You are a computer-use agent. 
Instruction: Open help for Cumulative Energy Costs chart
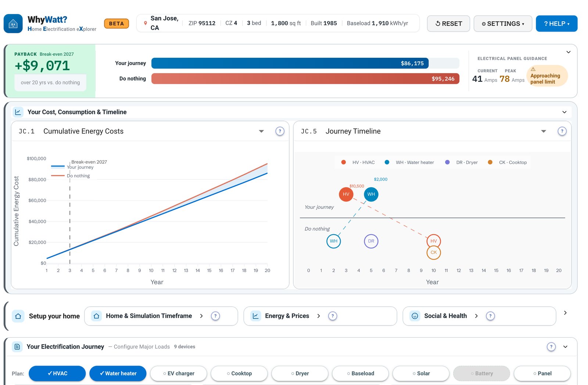(x=280, y=131)
